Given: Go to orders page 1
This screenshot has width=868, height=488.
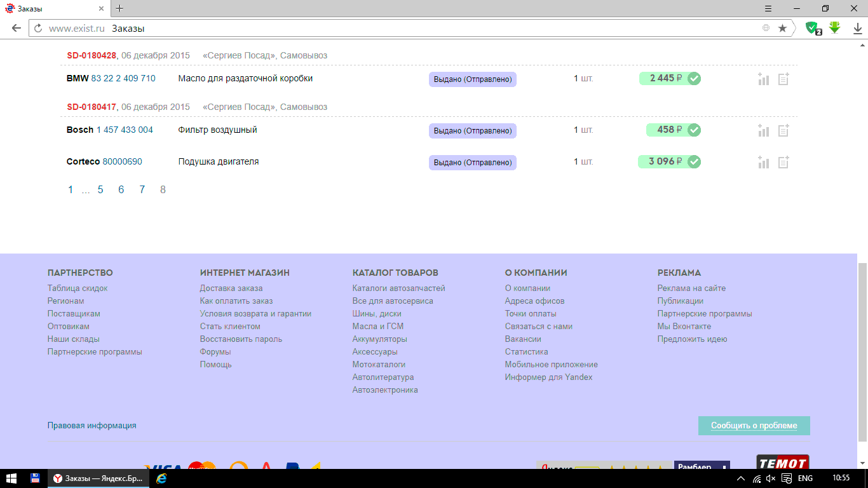Looking at the screenshot, I should [71, 189].
